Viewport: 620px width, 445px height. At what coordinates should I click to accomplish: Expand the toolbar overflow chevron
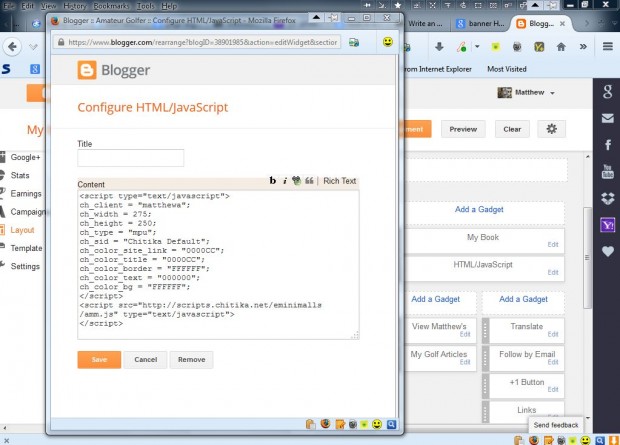(583, 47)
